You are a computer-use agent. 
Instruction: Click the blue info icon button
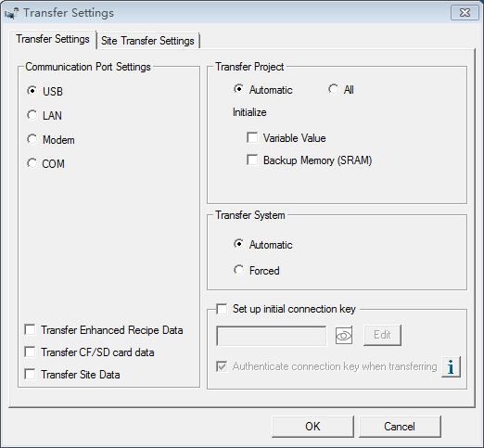(x=451, y=366)
